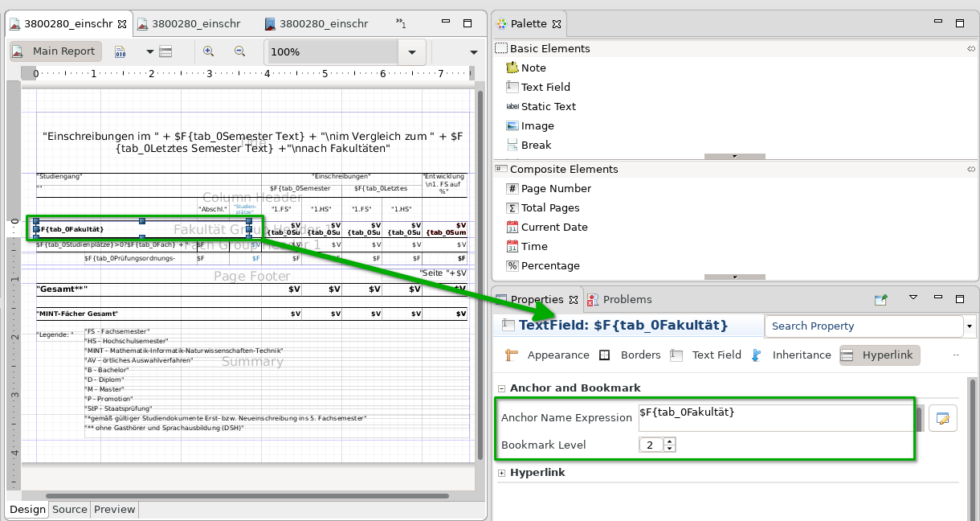Expand the Hyperlink section
This screenshot has height=521, width=980.
click(x=502, y=473)
